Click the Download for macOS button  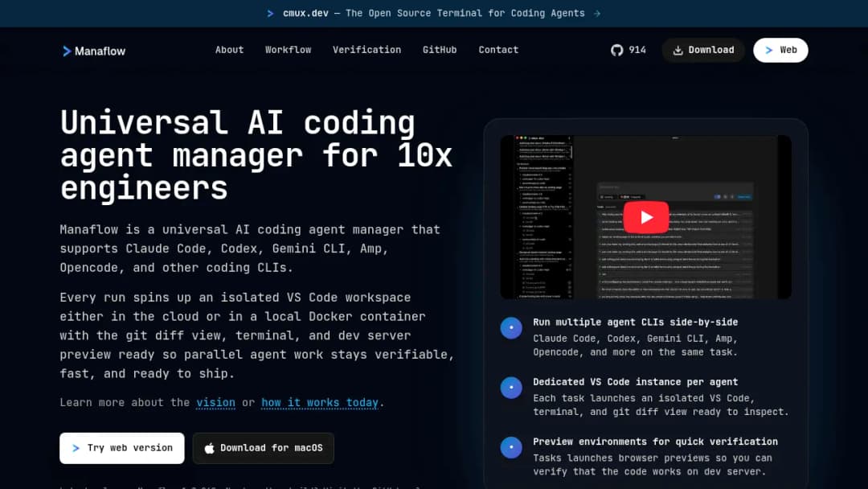point(263,448)
